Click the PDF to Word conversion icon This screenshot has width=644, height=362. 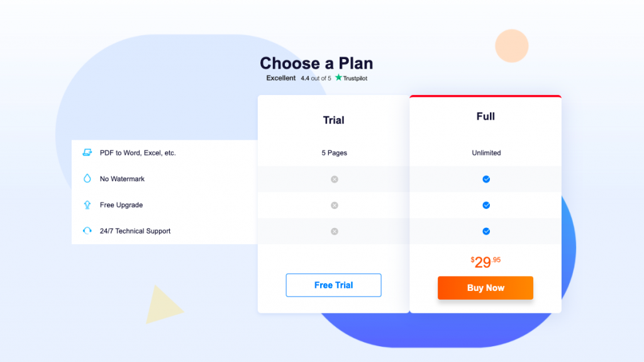pyautogui.click(x=87, y=152)
